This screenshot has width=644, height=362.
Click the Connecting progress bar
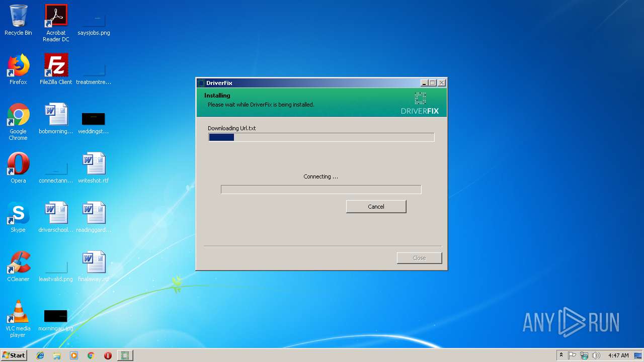tap(321, 190)
